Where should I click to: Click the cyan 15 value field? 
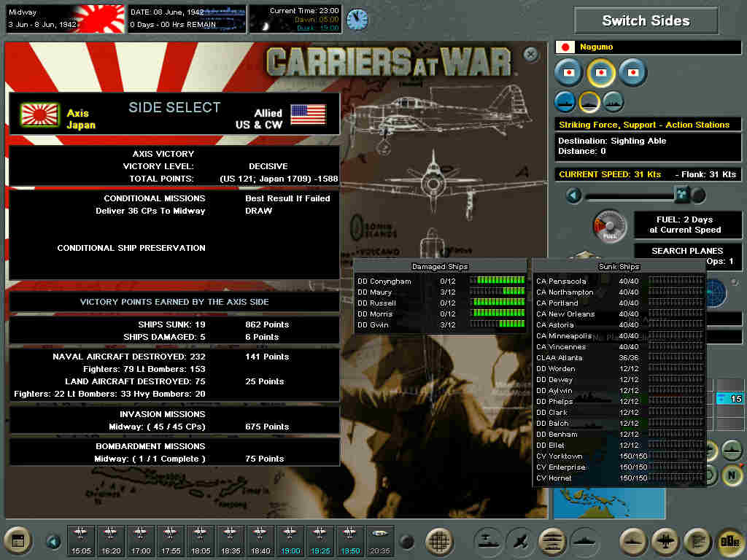pos(729,399)
